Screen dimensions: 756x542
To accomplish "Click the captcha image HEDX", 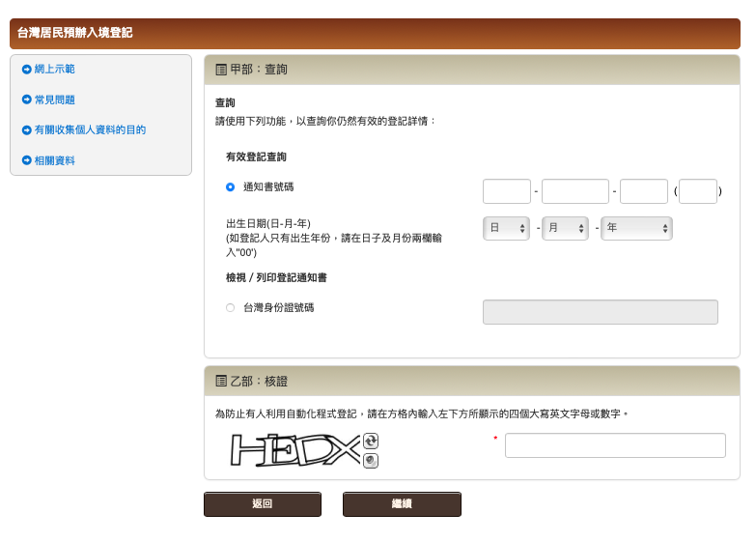I will (x=295, y=450).
